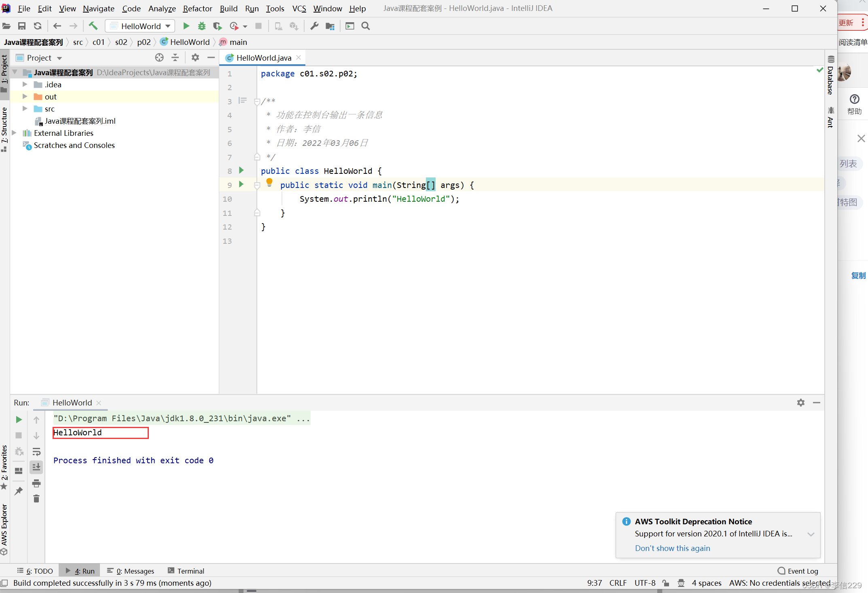The width and height of the screenshot is (868, 593).
Task: Click the yellow intention light bulb
Action: [x=269, y=182]
